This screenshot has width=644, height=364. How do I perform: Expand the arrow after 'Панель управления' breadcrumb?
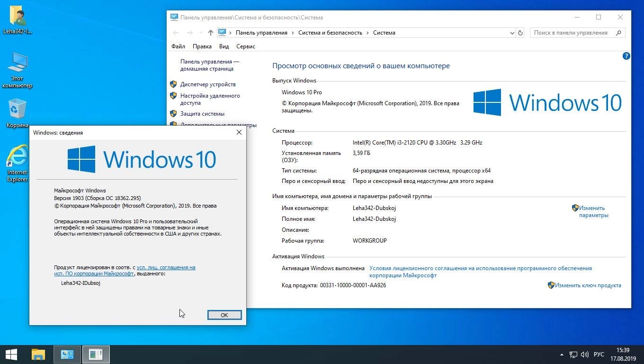pos(293,33)
